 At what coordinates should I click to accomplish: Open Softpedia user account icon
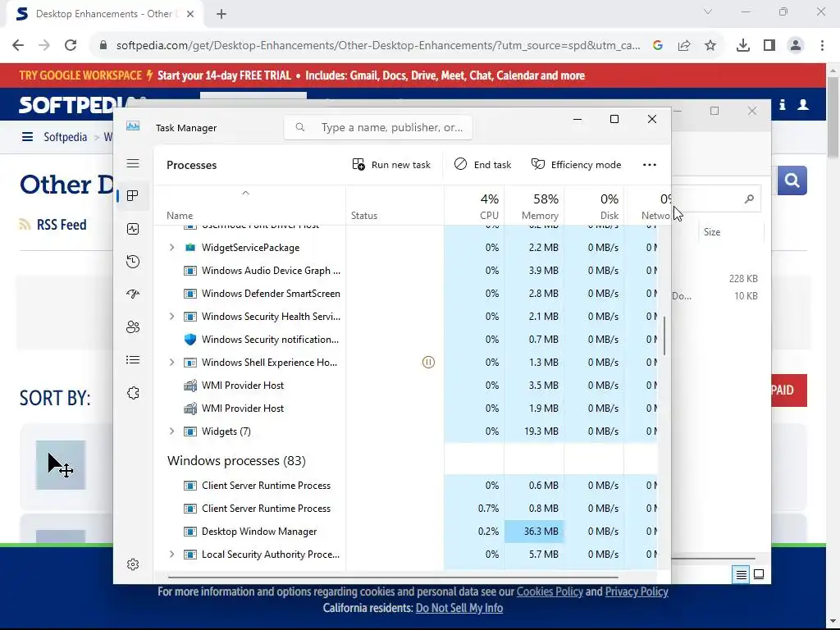coord(803,104)
